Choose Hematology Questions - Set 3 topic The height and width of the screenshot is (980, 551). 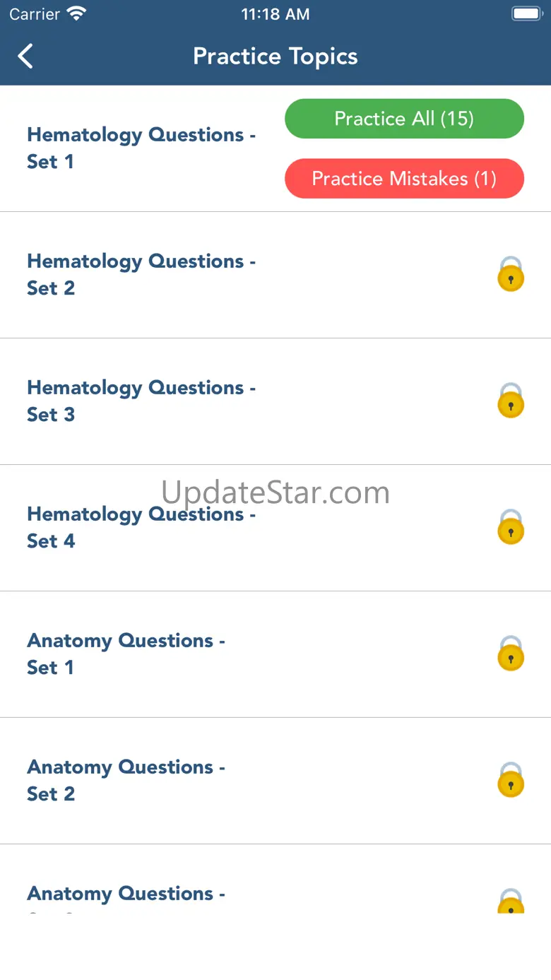coord(141,401)
